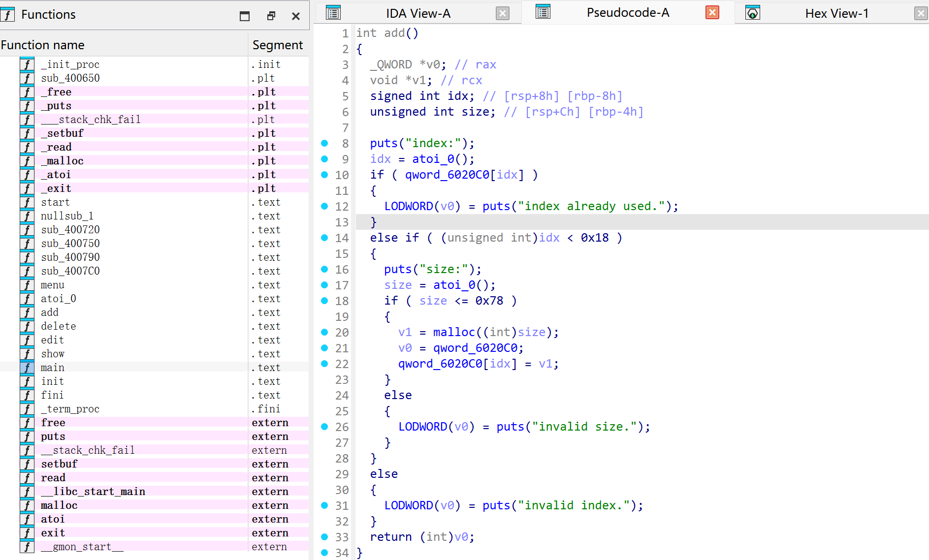Click function icon next to _puts
Viewport: 929px width, 560px height.
[27, 106]
